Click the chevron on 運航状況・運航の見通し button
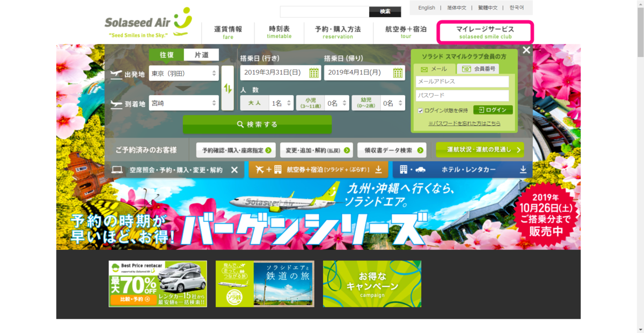The width and height of the screenshot is (644, 333). coord(518,150)
